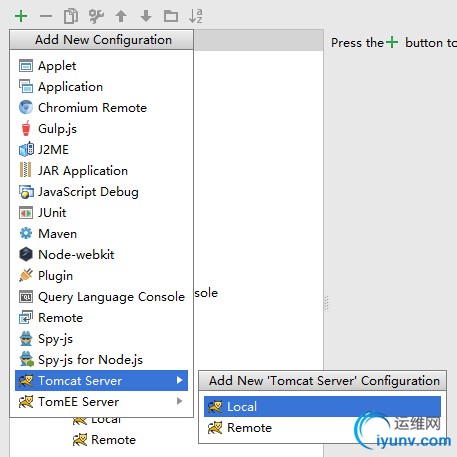Click the Copy Configuration icon
Viewport: 457px width, 457px height.
click(x=71, y=16)
